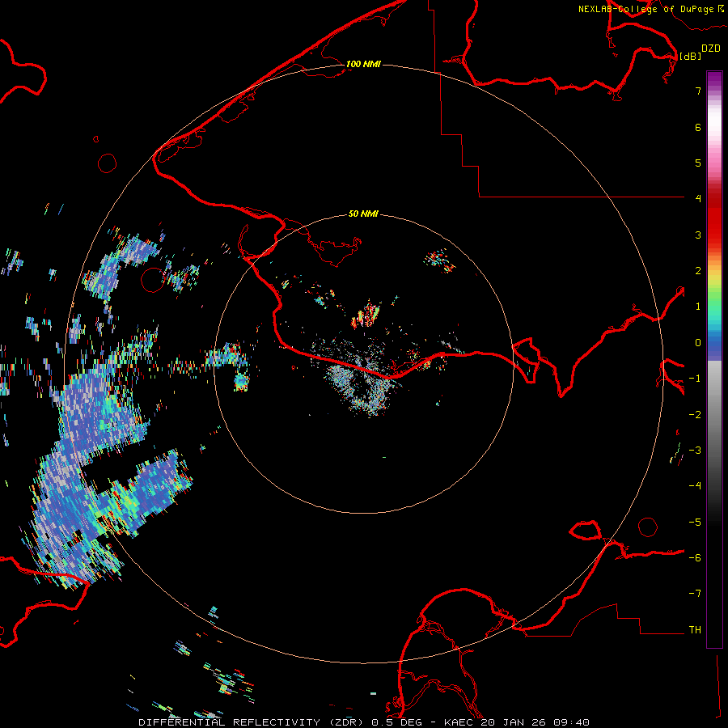
Task: Click the "4" tick on the color scale
Action: 698,199
